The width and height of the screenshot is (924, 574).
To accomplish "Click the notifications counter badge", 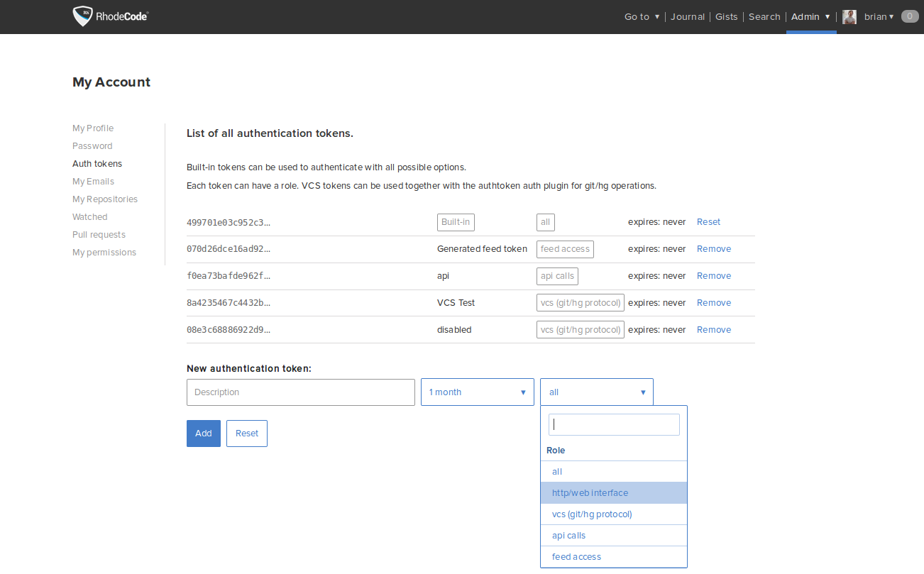I will (x=909, y=16).
